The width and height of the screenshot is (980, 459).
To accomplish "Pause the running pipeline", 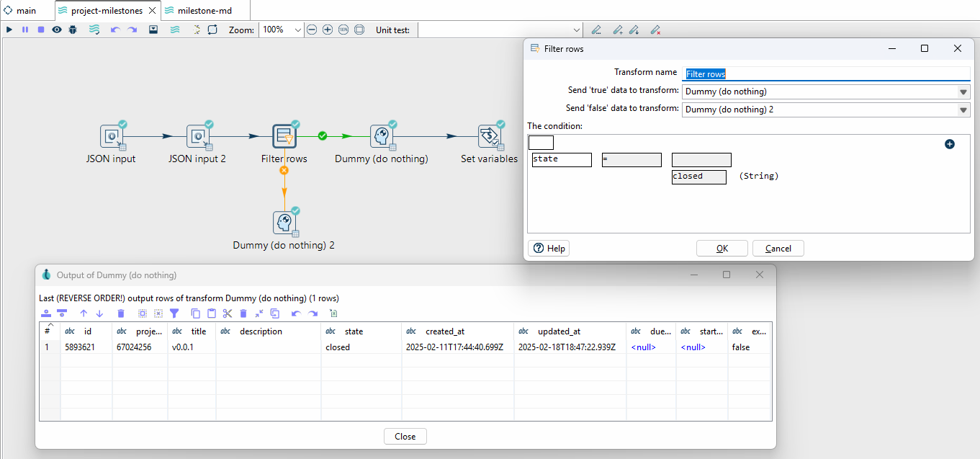I will point(25,30).
